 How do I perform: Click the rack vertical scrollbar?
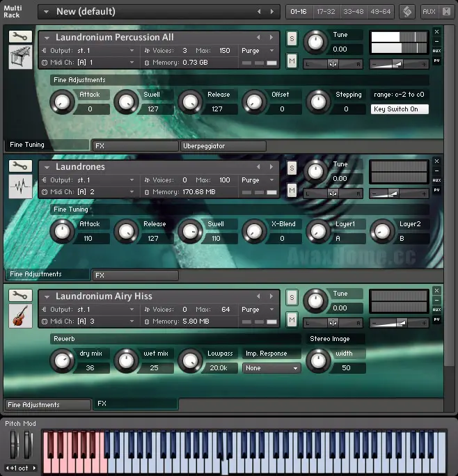pos(449,194)
